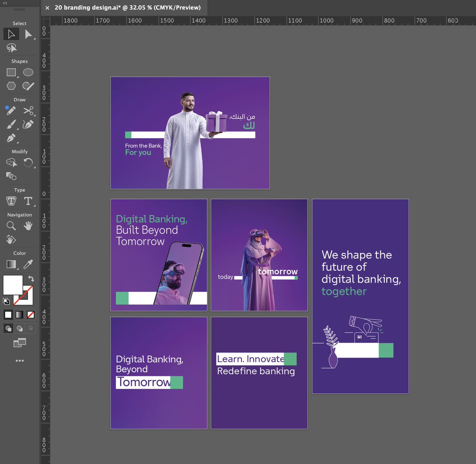The image size is (476, 464).
Task: Close the 20 branding design.ai document tab
Action: (x=47, y=8)
